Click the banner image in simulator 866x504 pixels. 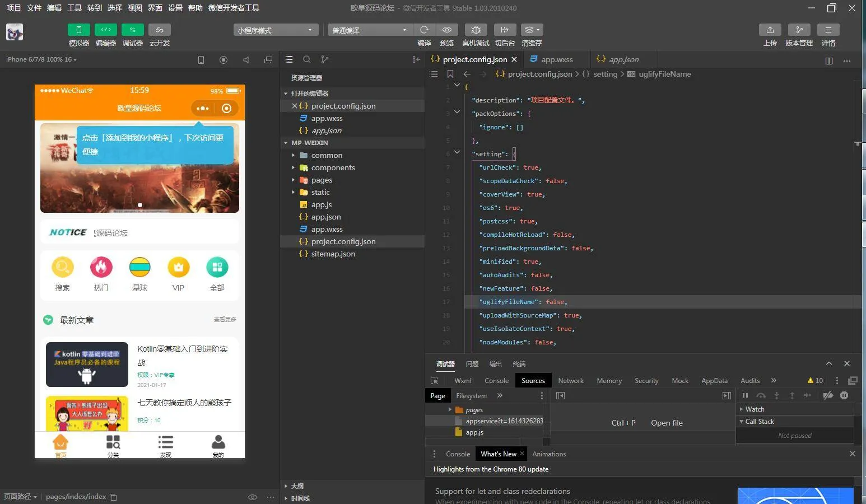coord(139,185)
